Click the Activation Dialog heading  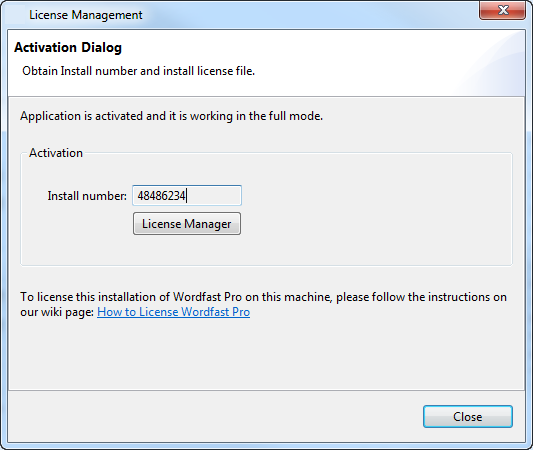click(68, 47)
